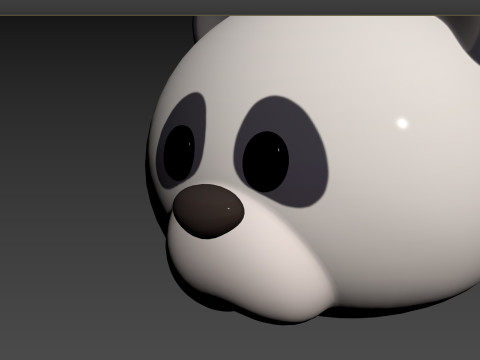
Task: Select the dark ear at top right
Action: click(x=465, y=37)
